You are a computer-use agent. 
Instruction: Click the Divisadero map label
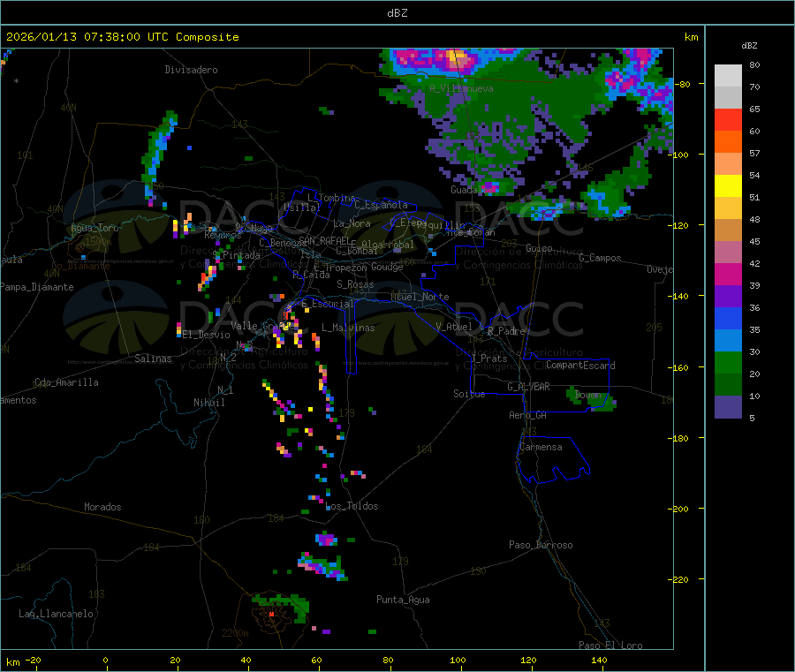pos(191,70)
